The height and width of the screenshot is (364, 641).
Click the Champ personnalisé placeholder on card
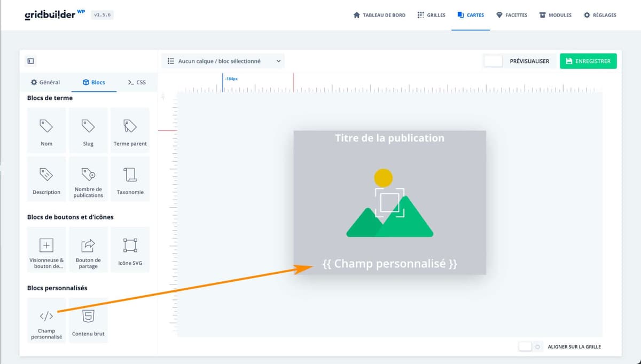390,264
